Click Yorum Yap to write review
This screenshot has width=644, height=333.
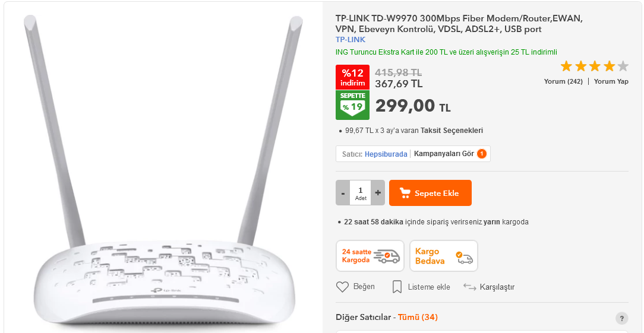click(611, 81)
